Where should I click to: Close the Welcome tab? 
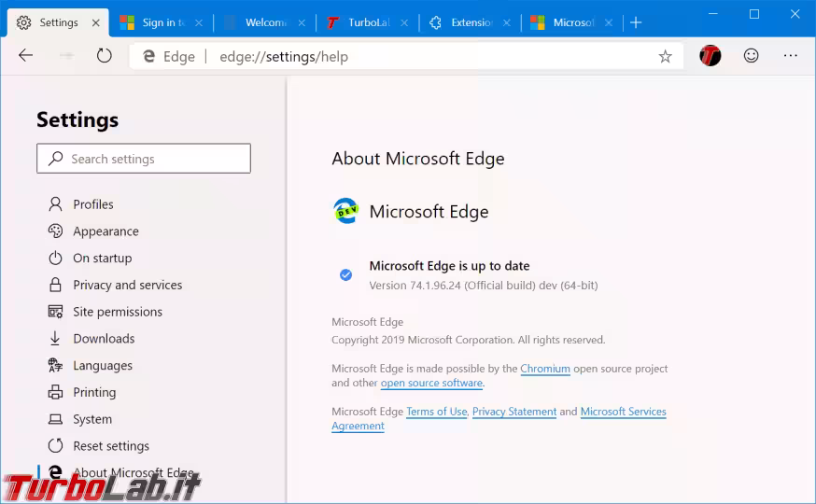(302, 23)
